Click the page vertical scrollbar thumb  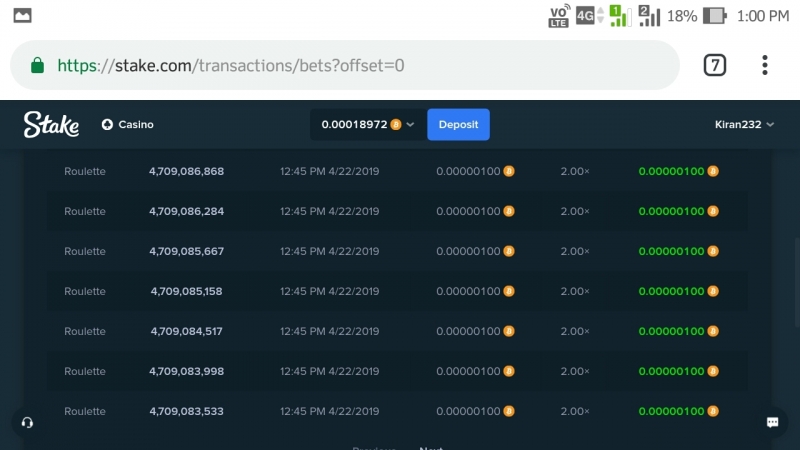pyautogui.click(x=797, y=284)
